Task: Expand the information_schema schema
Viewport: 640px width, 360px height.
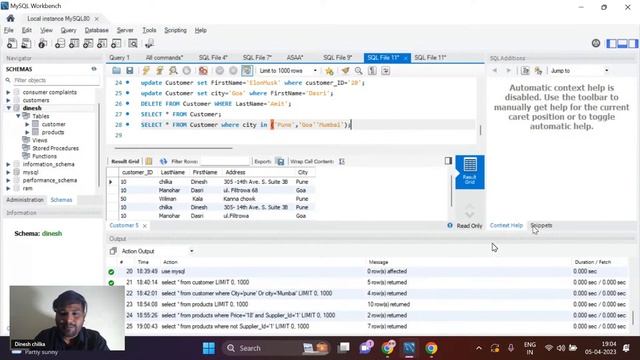Action: click(x=8, y=164)
